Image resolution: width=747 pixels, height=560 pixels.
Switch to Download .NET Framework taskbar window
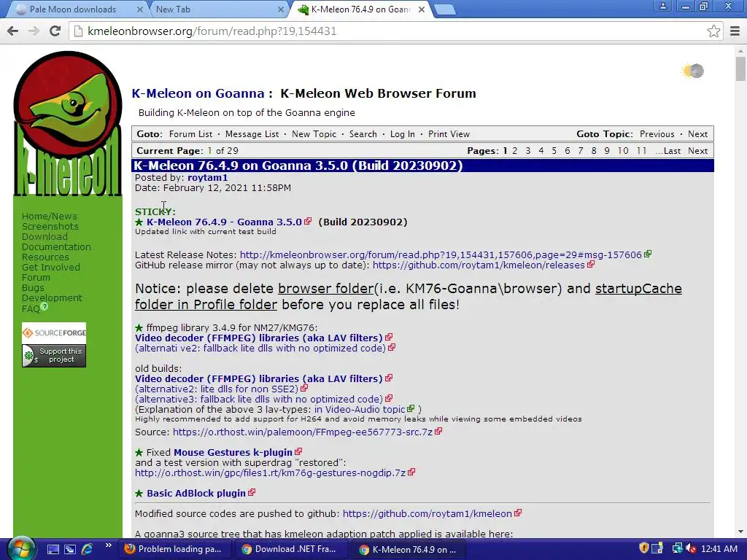[x=290, y=549]
